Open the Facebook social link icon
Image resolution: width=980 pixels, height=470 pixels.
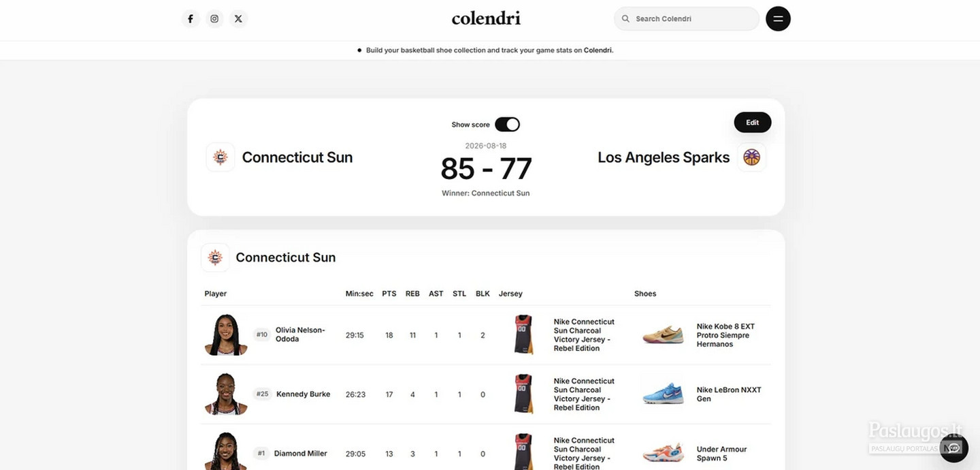191,19
